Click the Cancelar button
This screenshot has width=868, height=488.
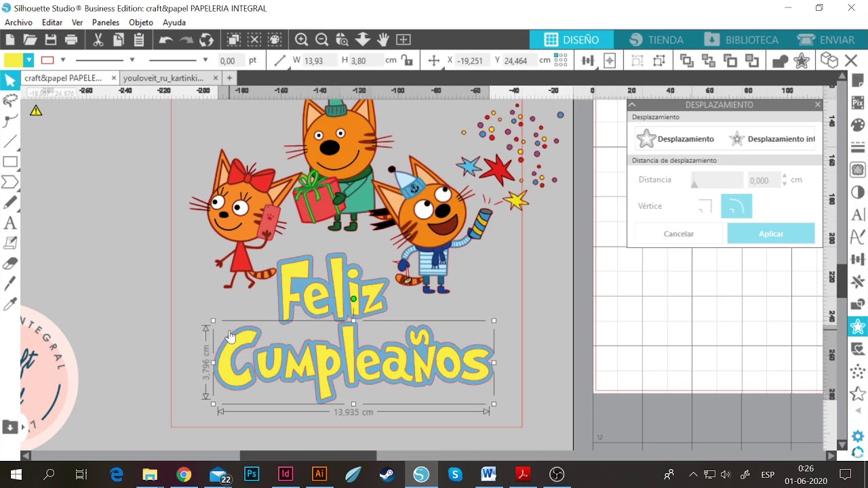[678, 233]
